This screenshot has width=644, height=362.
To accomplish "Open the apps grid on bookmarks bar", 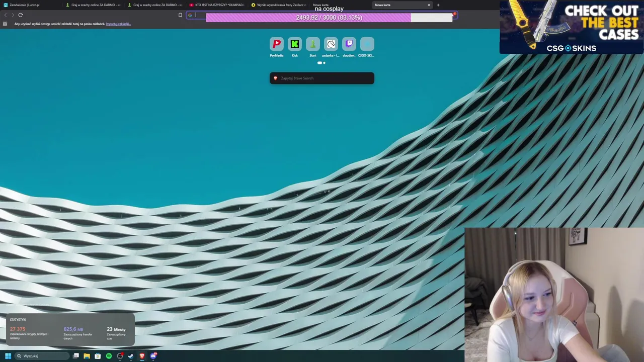I will (5, 24).
